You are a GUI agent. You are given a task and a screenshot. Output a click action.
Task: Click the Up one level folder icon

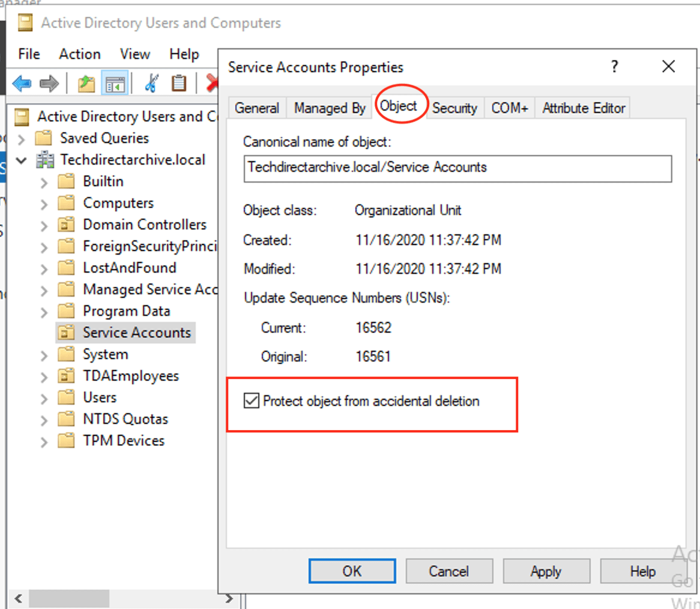[x=86, y=83]
